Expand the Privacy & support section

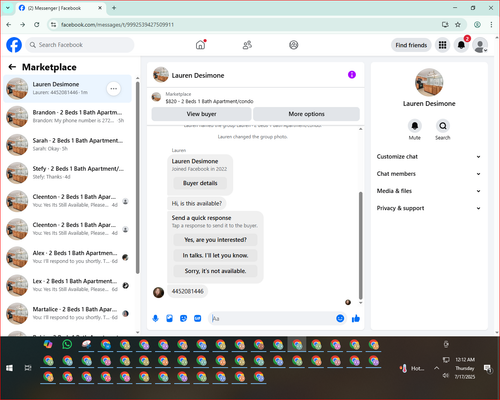(x=429, y=208)
